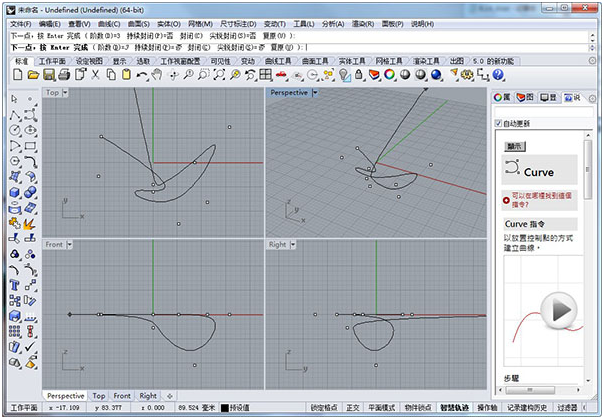Toggle 正交 ortho mode in the status bar
Image resolution: width=603 pixels, height=418 pixels.
click(353, 408)
